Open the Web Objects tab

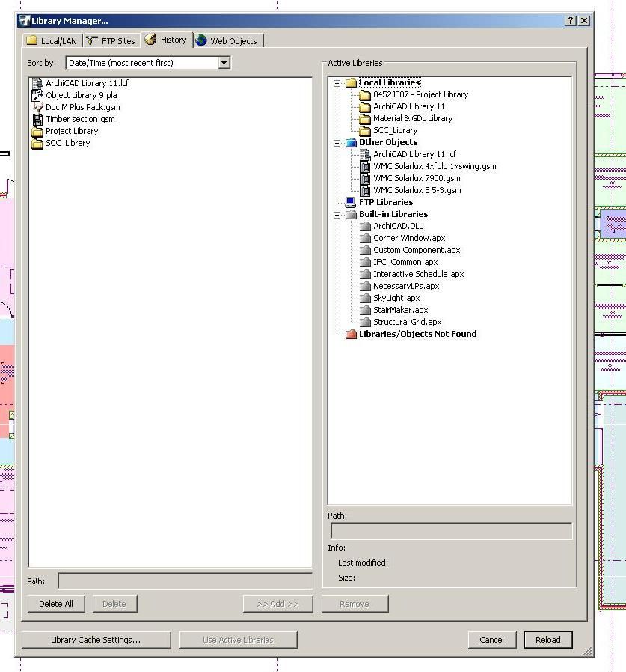click(x=227, y=40)
